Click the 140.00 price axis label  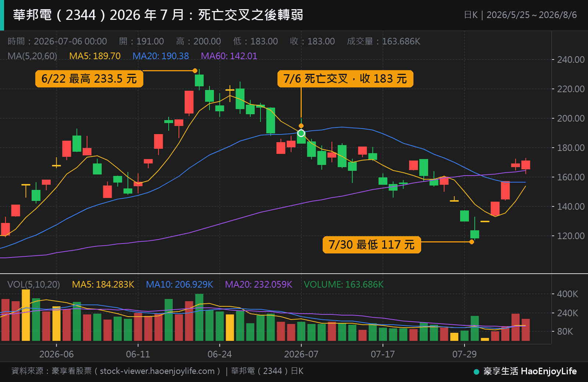tap(571, 207)
